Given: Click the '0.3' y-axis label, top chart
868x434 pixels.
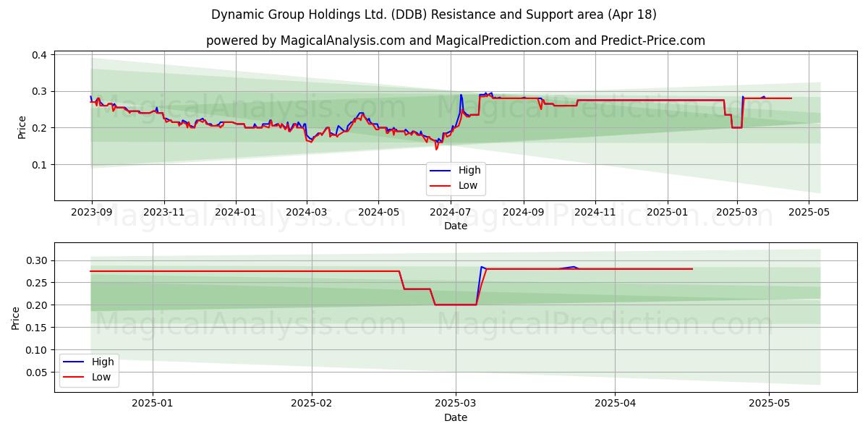Looking at the screenshot, I should pos(40,91).
